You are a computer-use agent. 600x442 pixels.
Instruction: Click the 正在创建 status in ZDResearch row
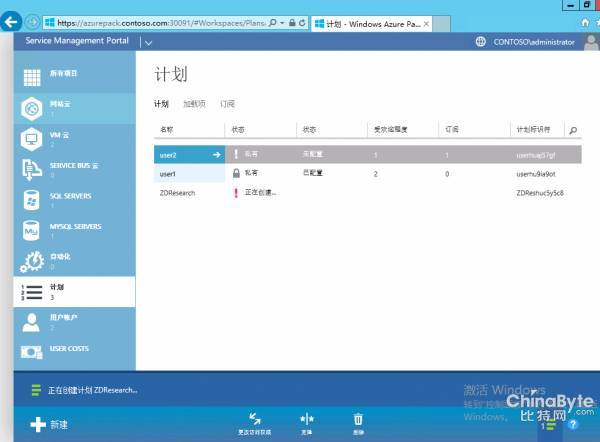tap(260, 192)
